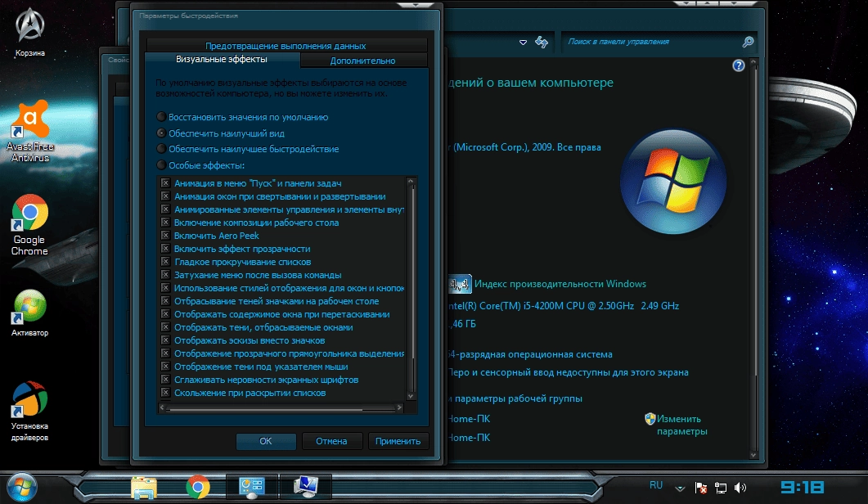Click the network tray icon
This screenshot has height=504, width=868.
[720, 488]
